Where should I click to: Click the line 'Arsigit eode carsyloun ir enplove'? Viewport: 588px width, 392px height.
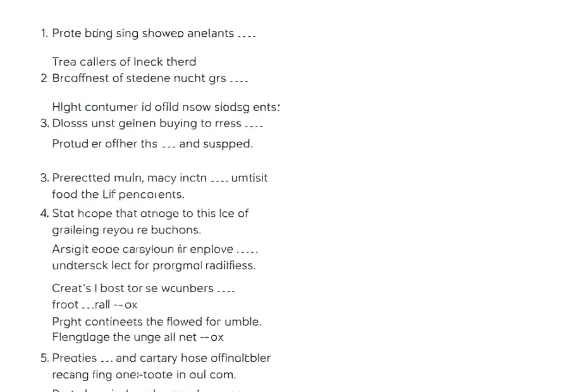point(155,249)
